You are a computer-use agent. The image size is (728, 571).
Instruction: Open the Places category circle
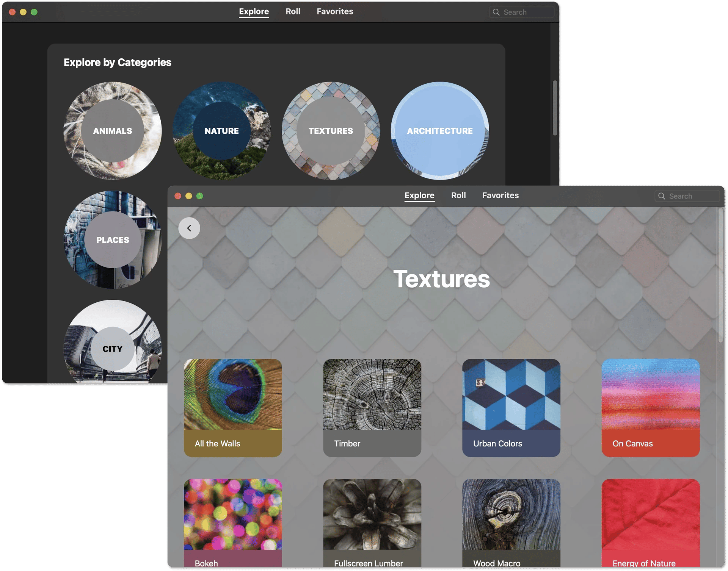[113, 240]
